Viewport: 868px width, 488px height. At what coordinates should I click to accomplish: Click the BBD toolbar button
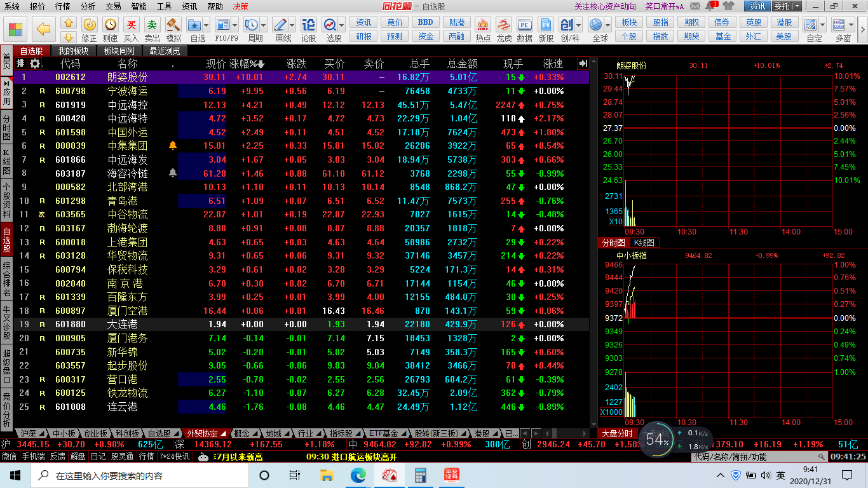(x=426, y=22)
